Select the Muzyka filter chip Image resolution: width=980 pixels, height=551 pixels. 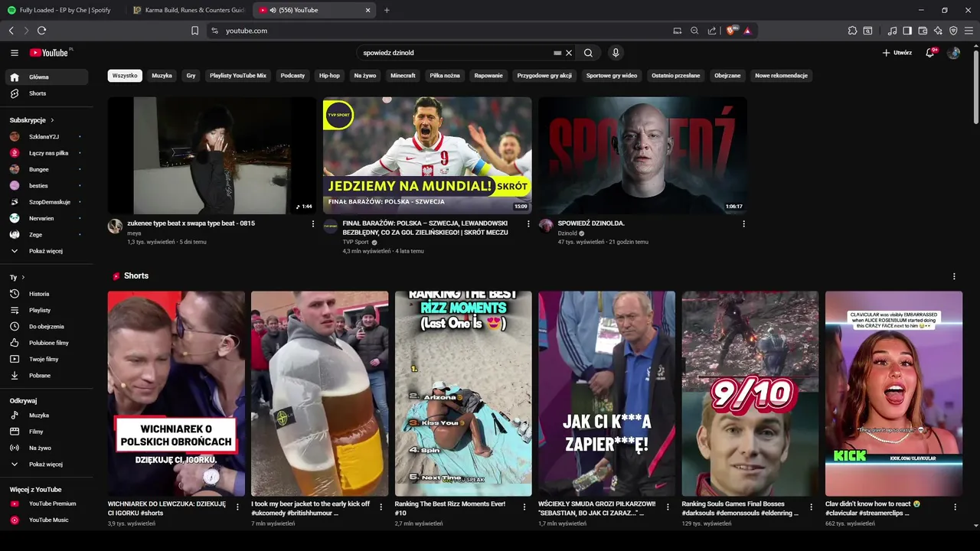point(162,76)
